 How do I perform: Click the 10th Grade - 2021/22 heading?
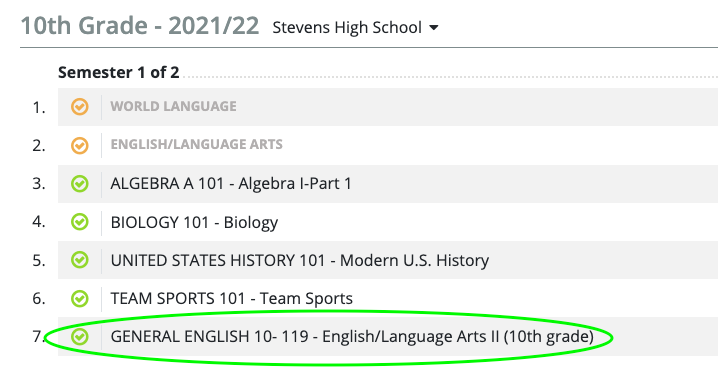(x=140, y=26)
